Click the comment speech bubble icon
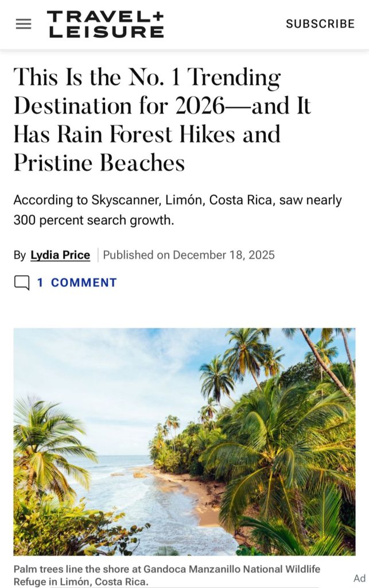This screenshot has width=369, height=588. coord(22,283)
